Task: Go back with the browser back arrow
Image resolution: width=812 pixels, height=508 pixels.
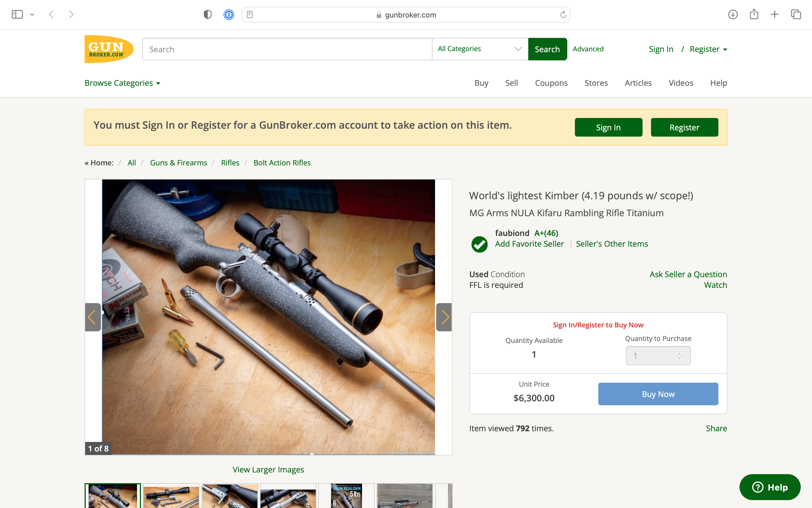Action: pos(51,14)
